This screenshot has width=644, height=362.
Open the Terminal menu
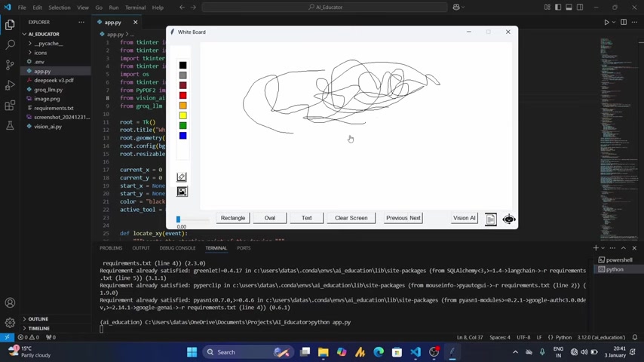pos(135,8)
